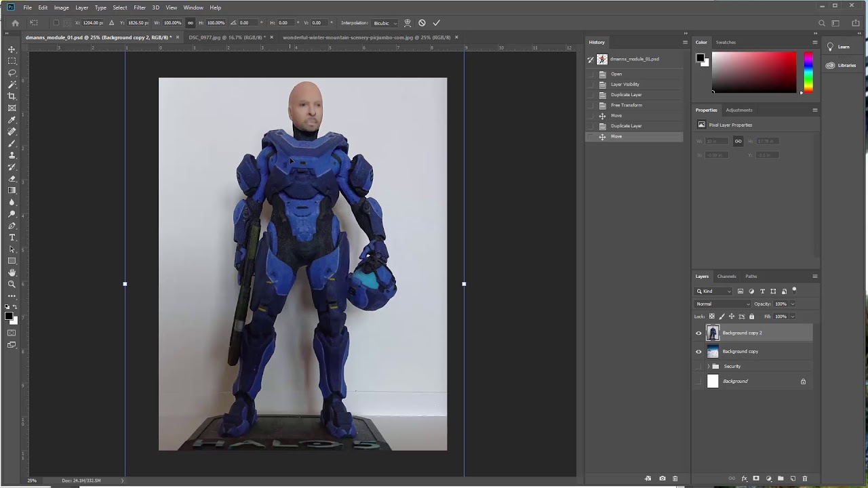This screenshot has width=868, height=488.
Task: Open the blending mode Normal dropdown
Action: [x=723, y=304]
